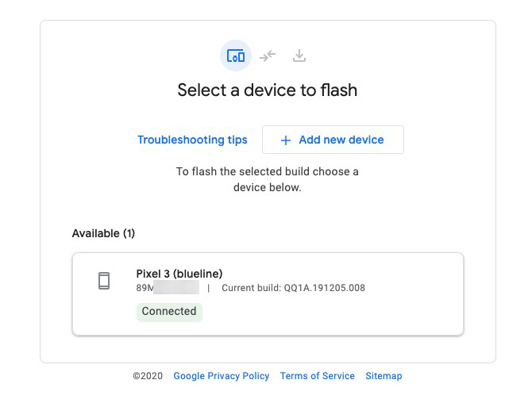Viewport: 532px width, 399px height.
Task: Go to the Sitemap link
Action: point(384,376)
